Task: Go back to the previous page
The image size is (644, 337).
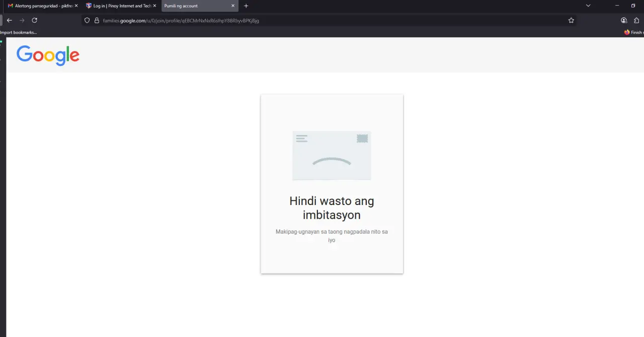Action: tap(9, 20)
